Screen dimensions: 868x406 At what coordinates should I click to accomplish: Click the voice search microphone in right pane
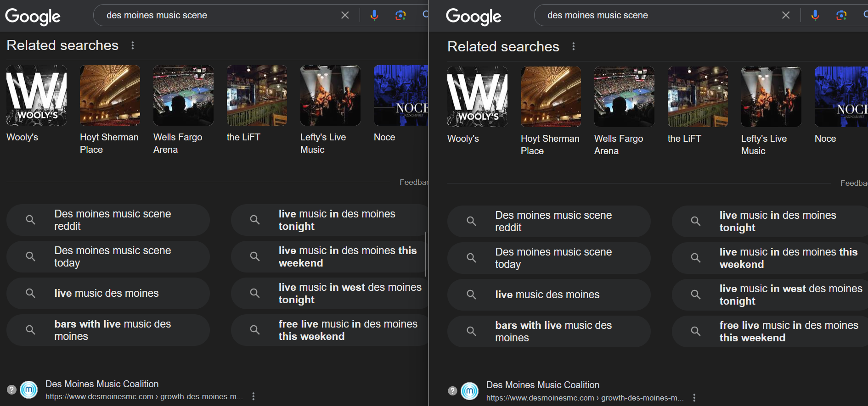click(x=815, y=15)
